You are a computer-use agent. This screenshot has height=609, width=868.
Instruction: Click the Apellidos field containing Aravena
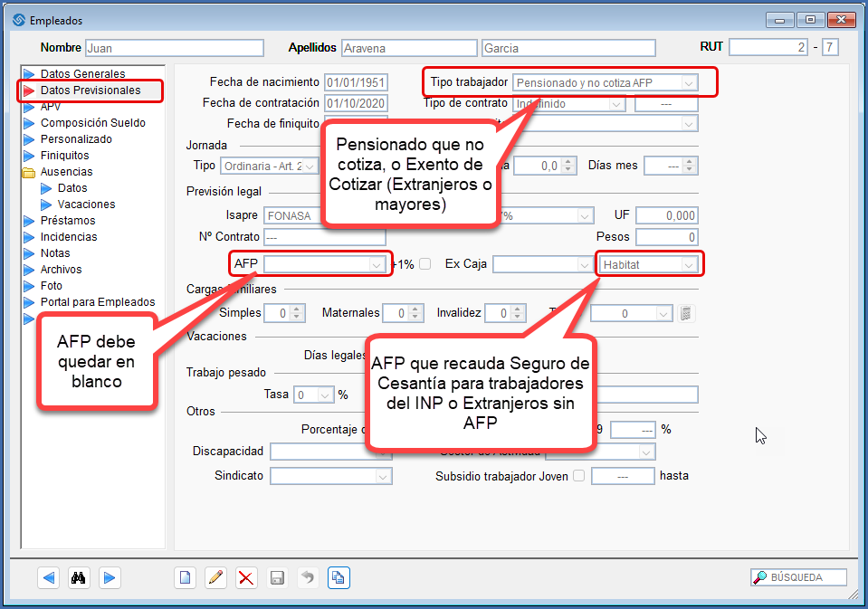click(x=409, y=48)
